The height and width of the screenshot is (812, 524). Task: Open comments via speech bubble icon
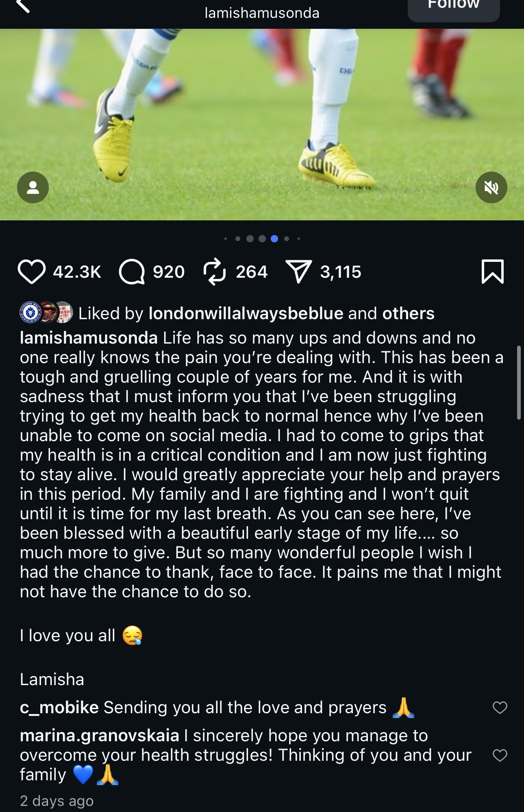(x=132, y=272)
